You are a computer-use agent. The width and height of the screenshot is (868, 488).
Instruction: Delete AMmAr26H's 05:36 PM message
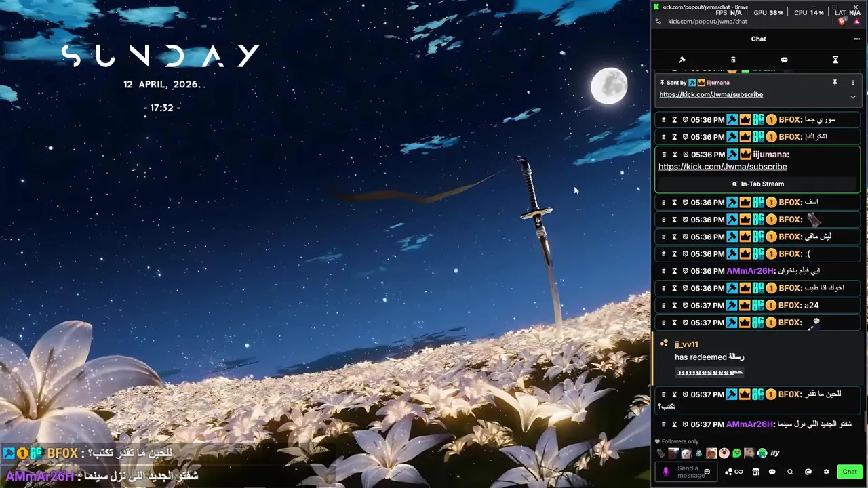click(x=664, y=271)
